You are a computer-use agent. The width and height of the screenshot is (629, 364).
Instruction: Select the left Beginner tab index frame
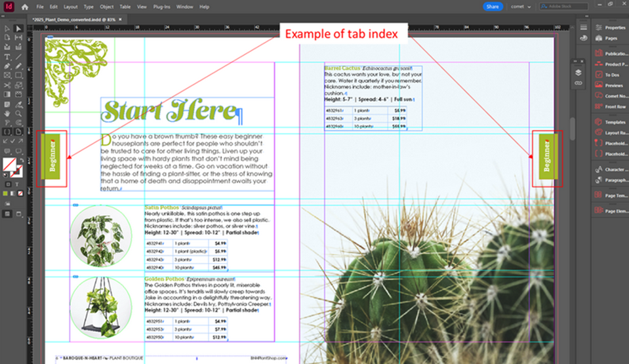[x=51, y=156]
